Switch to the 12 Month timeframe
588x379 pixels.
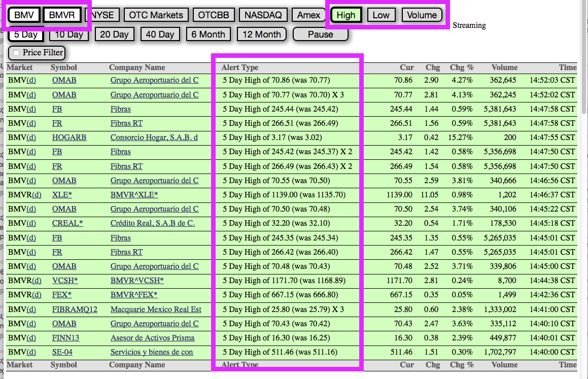click(262, 34)
